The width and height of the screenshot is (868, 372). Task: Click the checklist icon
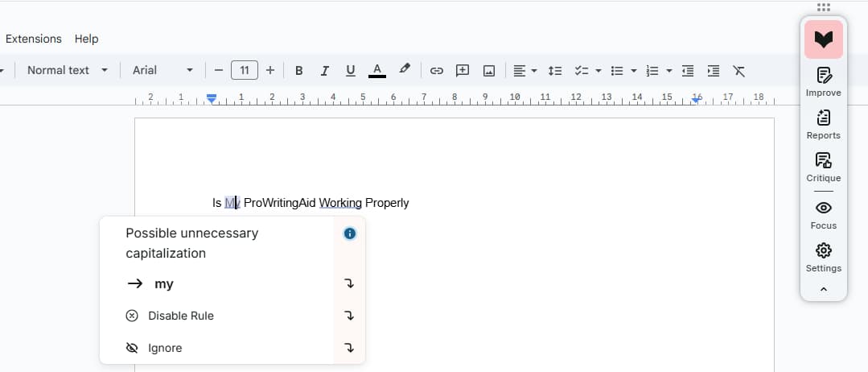coord(582,70)
